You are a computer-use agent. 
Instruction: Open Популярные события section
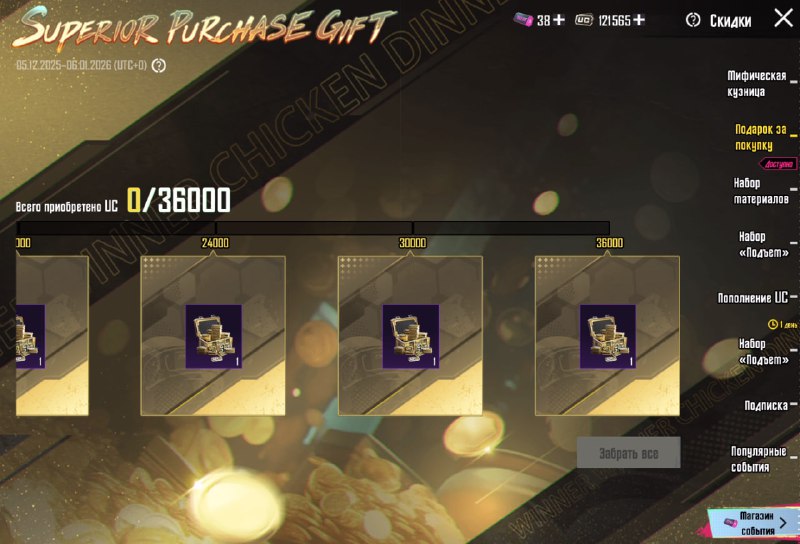click(x=759, y=459)
